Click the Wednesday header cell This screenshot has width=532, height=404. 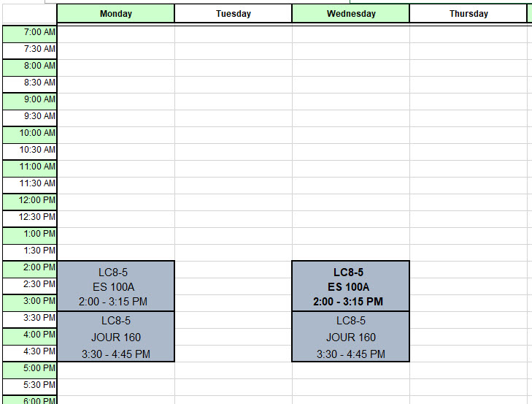351,14
